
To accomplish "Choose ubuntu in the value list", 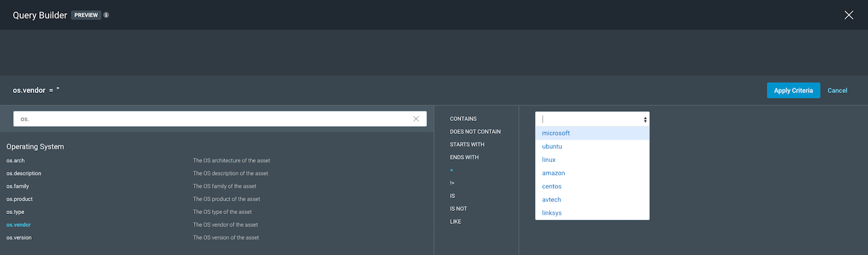I will [552, 146].
